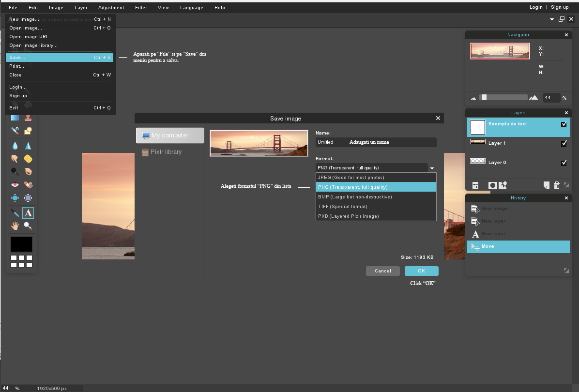Toggle visibility checkbox for Layer 0
Viewport: 579px width, 392px height.
564,163
